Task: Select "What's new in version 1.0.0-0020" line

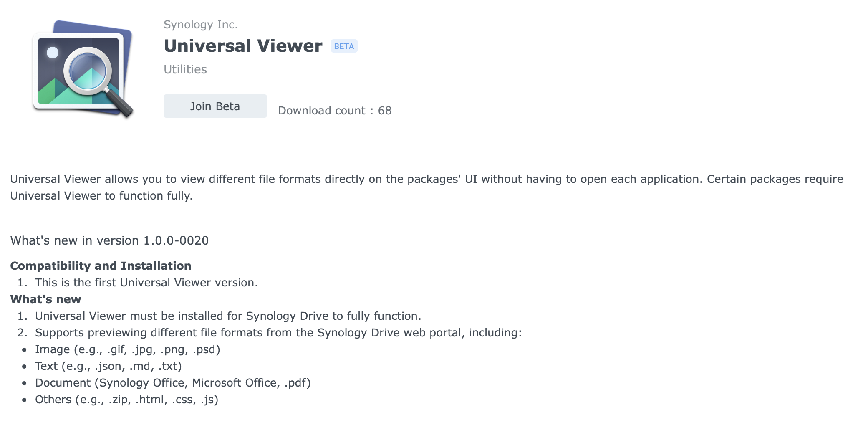Action: pyautogui.click(x=109, y=240)
